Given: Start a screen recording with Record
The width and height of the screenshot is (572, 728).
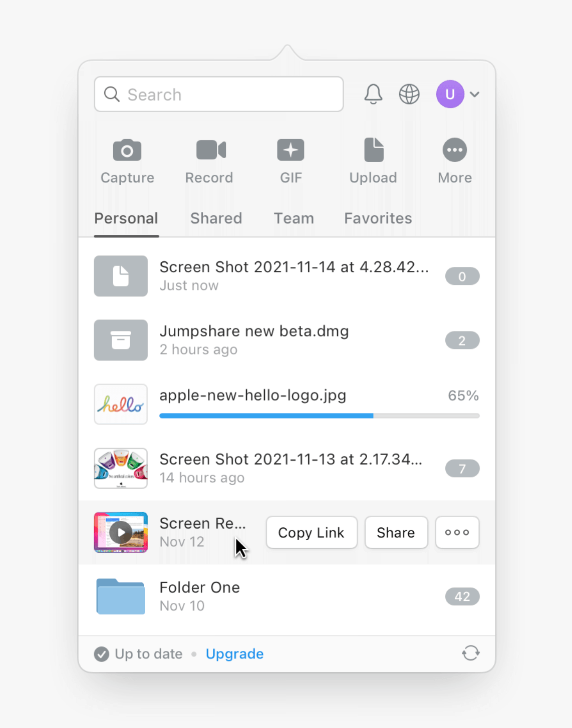Looking at the screenshot, I should [x=210, y=150].
